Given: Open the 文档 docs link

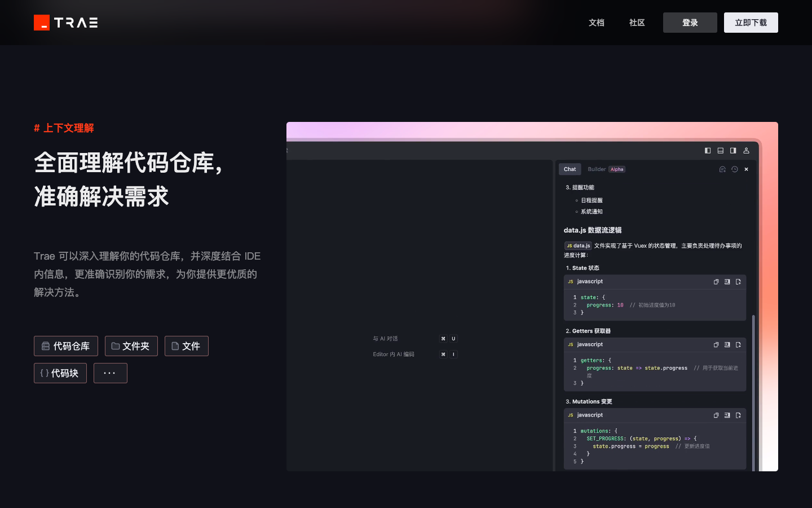Looking at the screenshot, I should click(597, 23).
